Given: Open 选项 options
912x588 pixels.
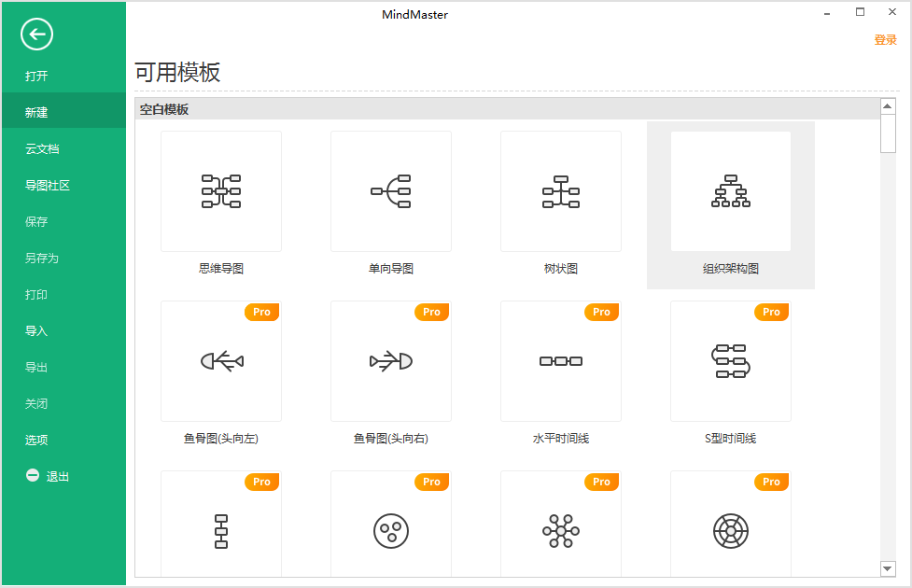Looking at the screenshot, I should (64, 440).
